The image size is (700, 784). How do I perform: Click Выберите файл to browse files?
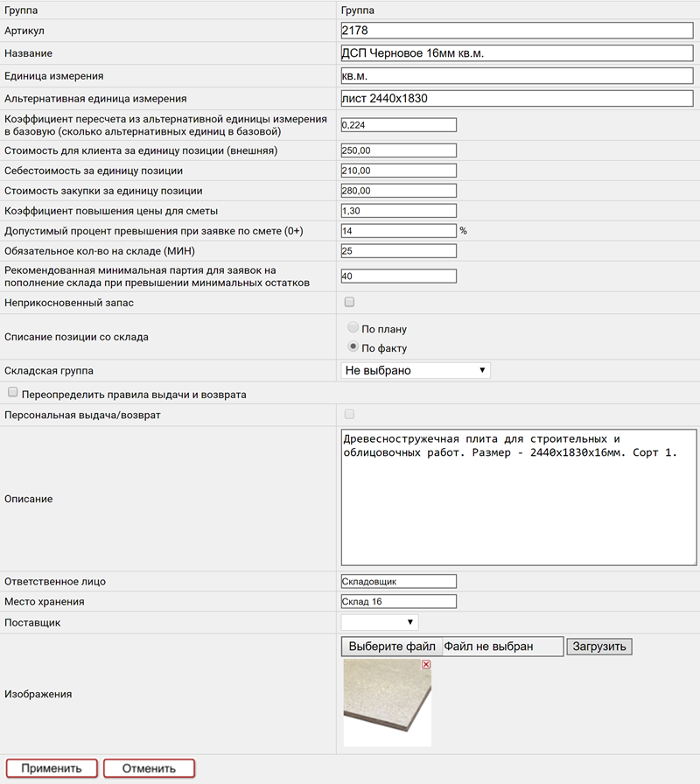coord(392,647)
